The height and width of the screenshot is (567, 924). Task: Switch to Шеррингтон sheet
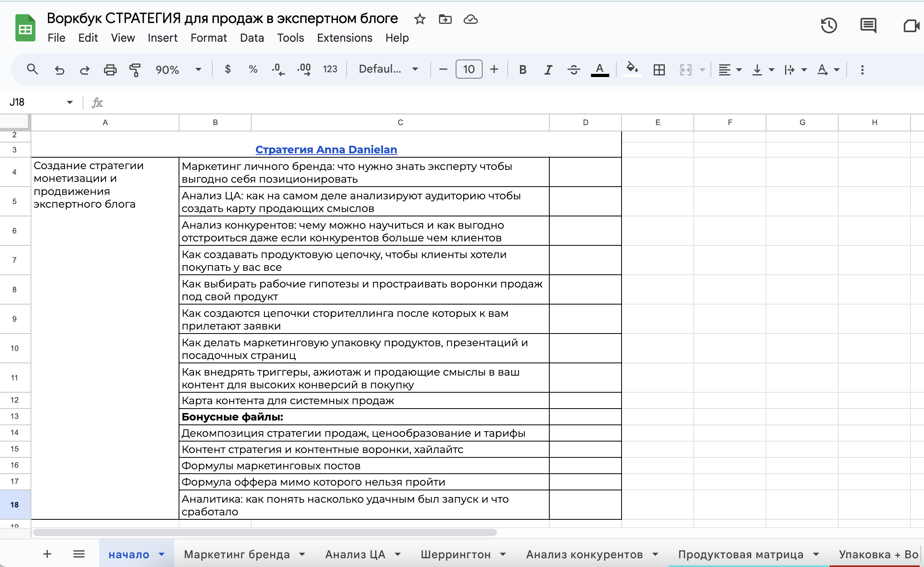pos(456,554)
